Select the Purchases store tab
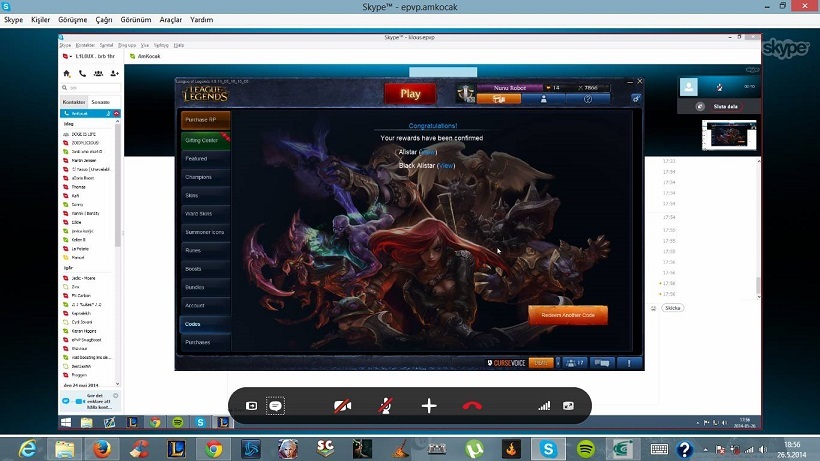The width and height of the screenshot is (820, 461). pos(206,342)
